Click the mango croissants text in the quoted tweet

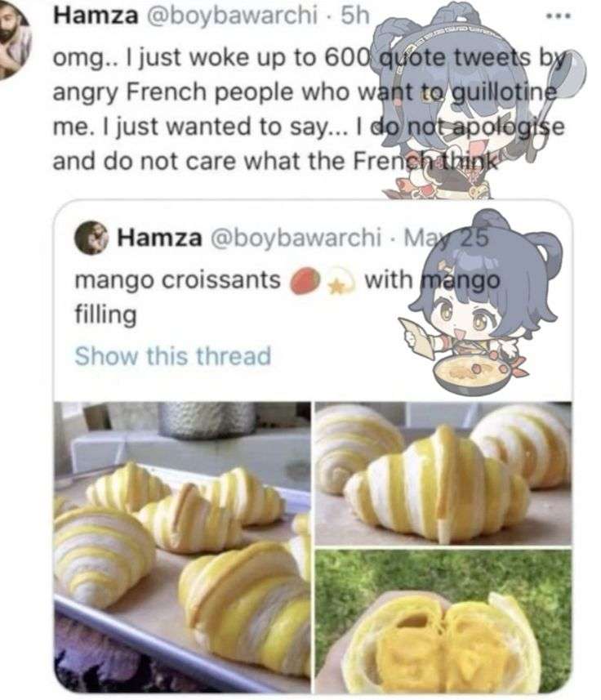tap(177, 281)
